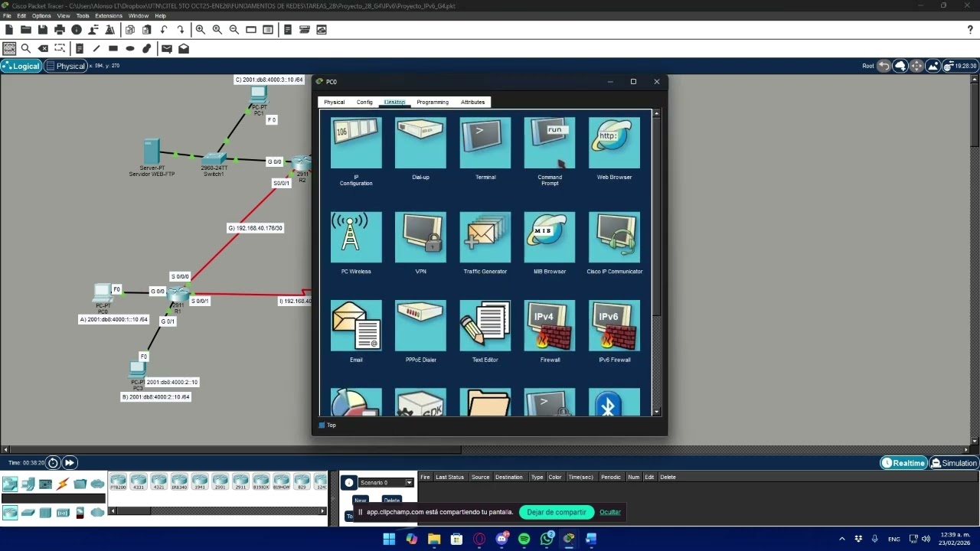Viewport: 980px width, 551px height.
Task: Open Spotify from Windows taskbar
Action: 524,539
